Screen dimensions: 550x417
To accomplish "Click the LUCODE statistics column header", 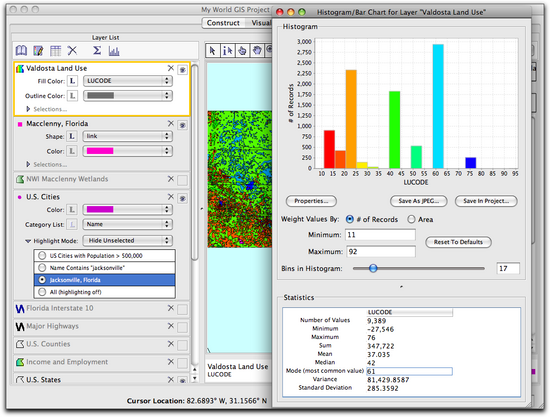I will [x=409, y=312].
